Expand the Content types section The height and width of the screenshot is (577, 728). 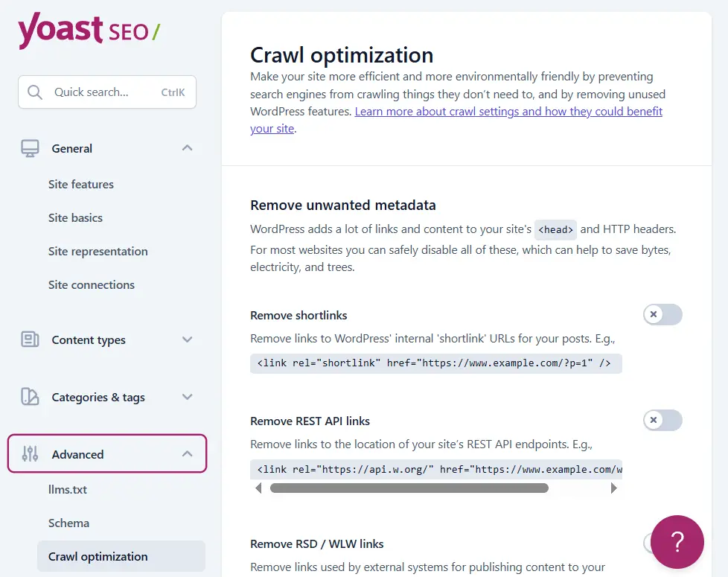(x=187, y=339)
